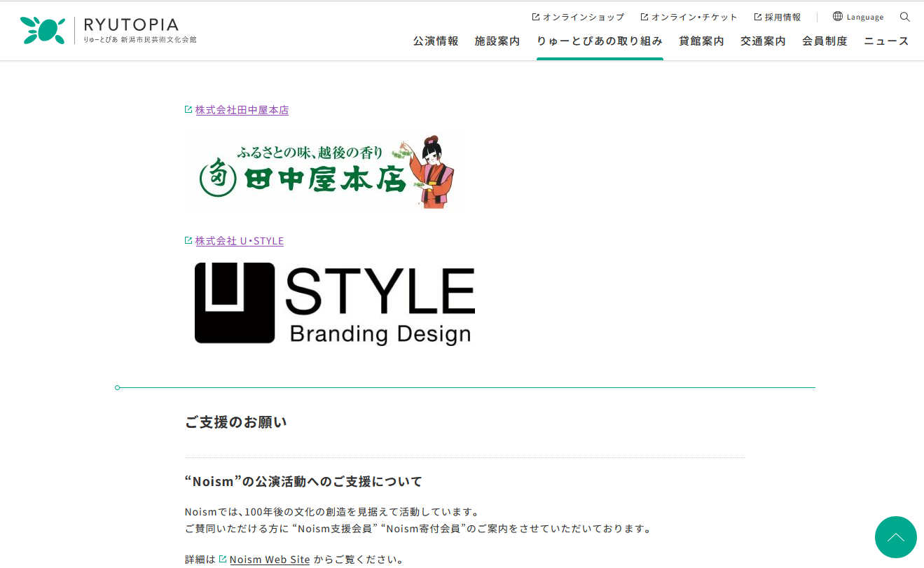This screenshot has width=924, height=568.
Task: Click the scroll-to-top round arrow button
Action: coord(896,537)
